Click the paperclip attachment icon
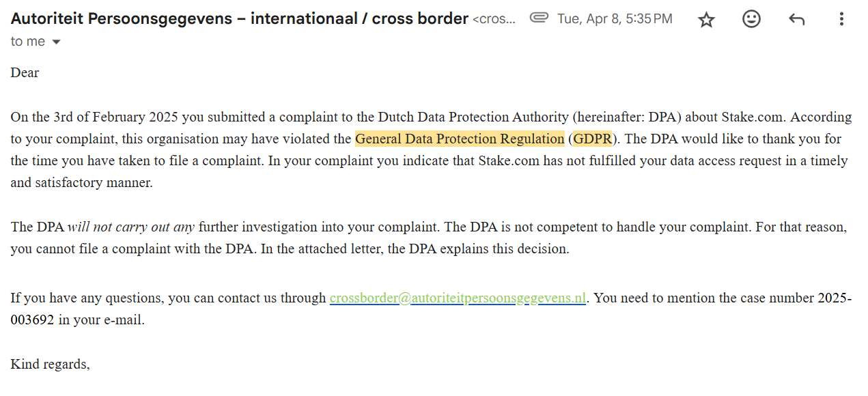 click(x=540, y=18)
